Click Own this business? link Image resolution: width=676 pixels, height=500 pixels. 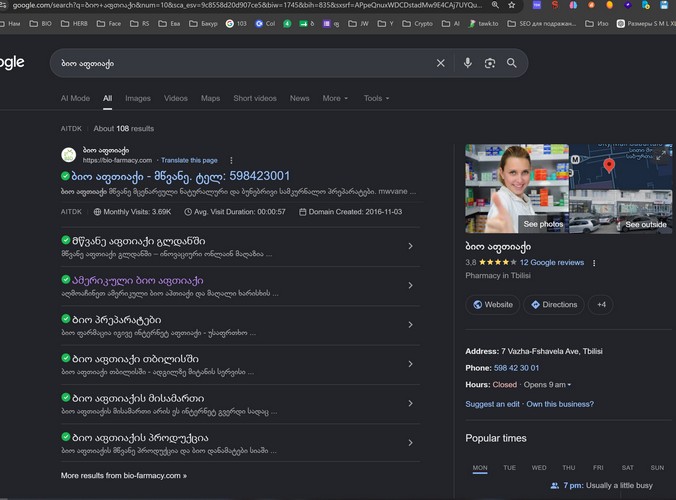coord(560,404)
